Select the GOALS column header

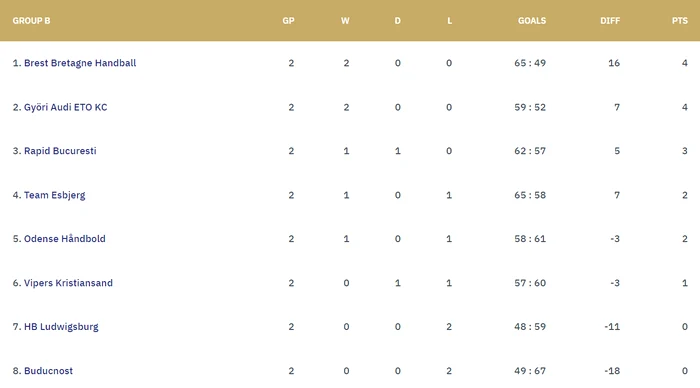pos(532,21)
